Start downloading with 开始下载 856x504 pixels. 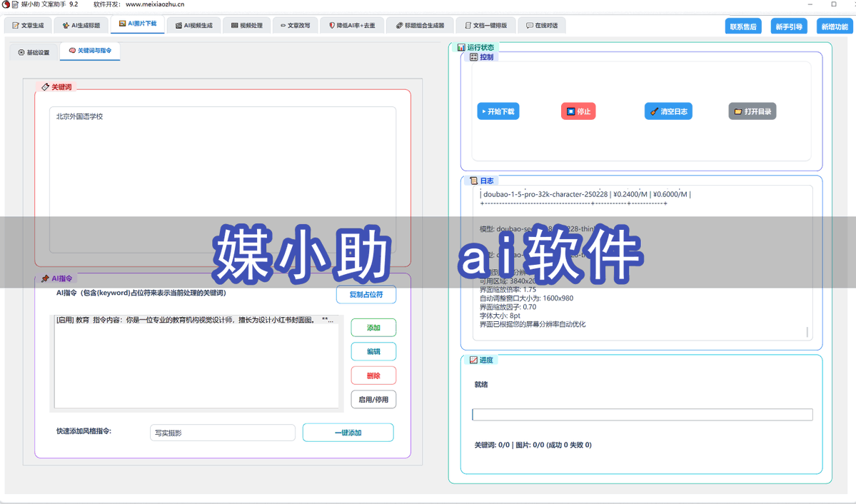tap(498, 111)
